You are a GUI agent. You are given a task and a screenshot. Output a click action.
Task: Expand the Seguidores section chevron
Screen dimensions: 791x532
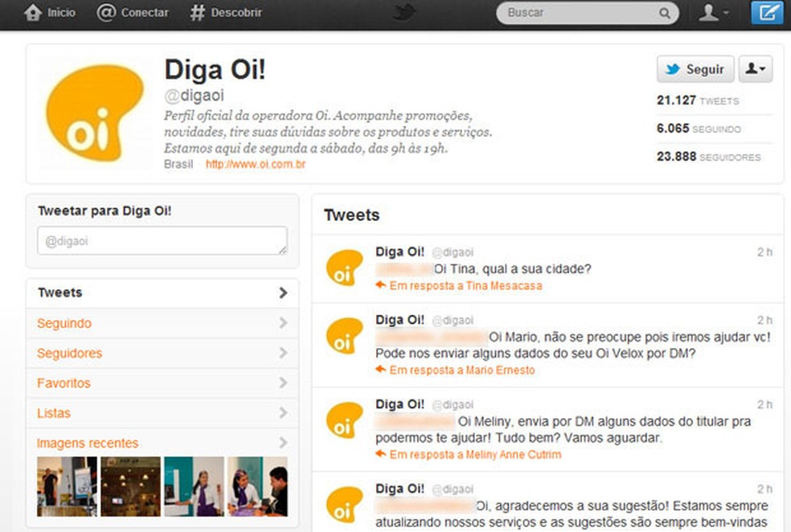(283, 353)
